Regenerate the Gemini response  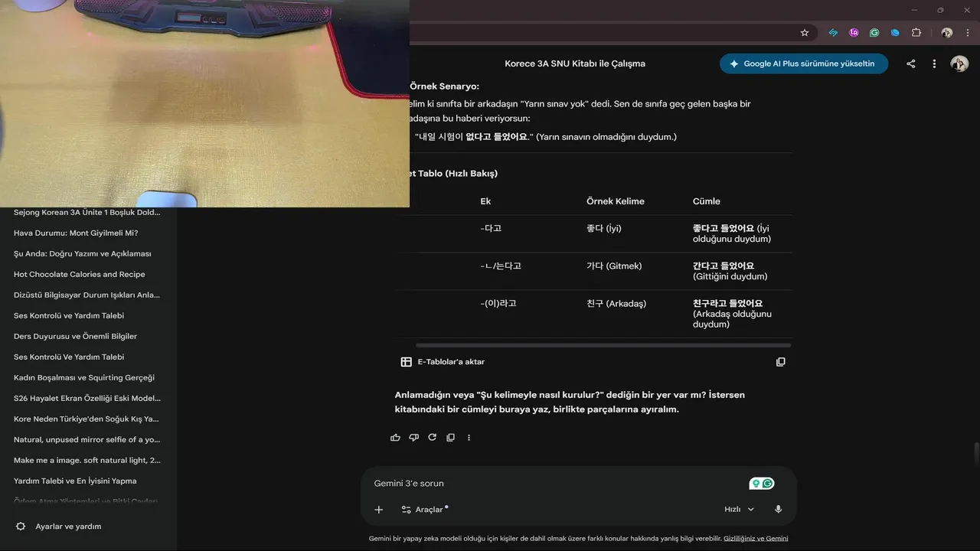pos(432,438)
